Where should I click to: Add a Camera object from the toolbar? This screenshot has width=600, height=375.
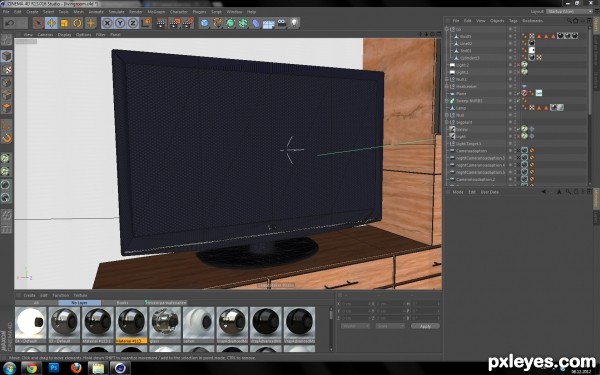282,23
